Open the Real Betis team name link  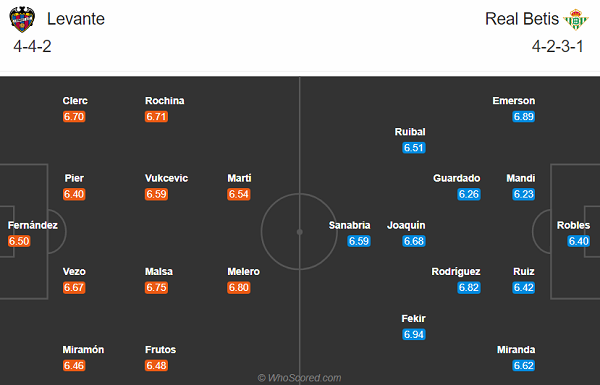tap(522, 19)
